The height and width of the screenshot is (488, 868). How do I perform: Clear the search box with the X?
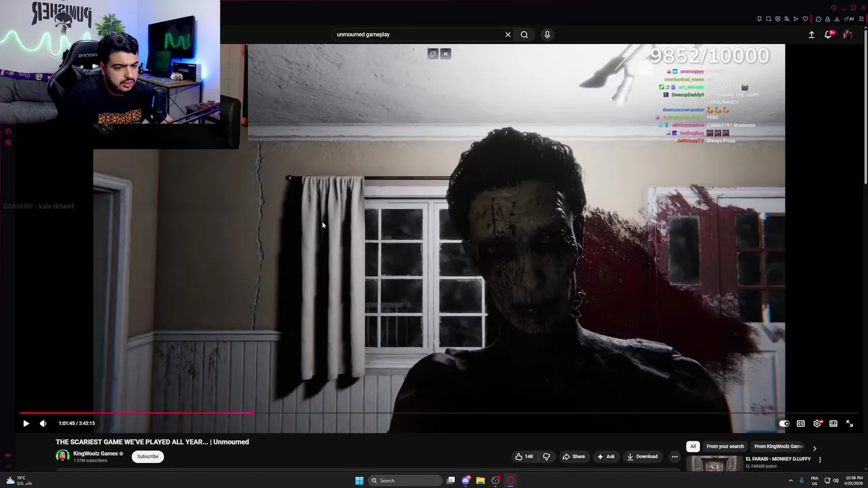[x=508, y=35]
